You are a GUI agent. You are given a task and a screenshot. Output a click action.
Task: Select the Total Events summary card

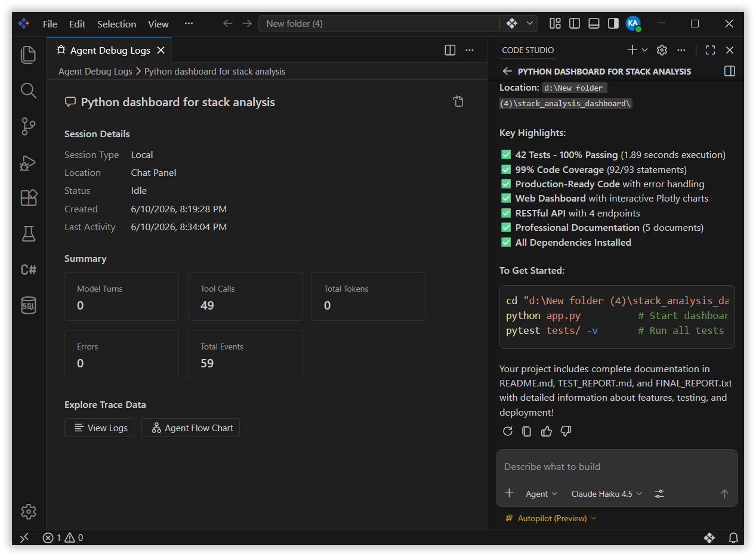coord(245,354)
